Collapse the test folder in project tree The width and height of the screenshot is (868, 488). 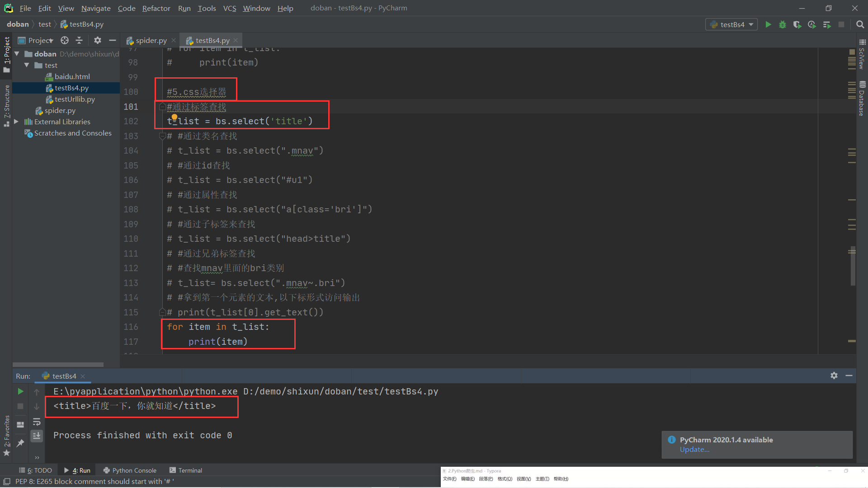27,65
